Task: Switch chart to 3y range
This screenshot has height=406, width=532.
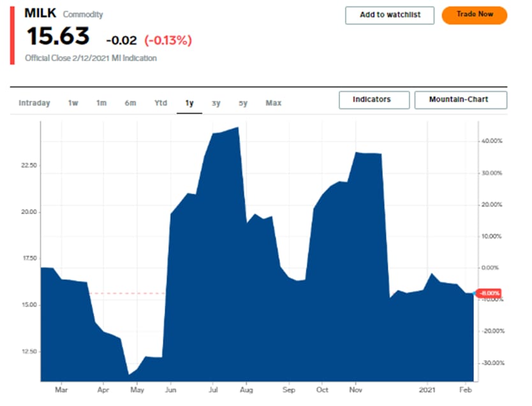Action: point(216,103)
